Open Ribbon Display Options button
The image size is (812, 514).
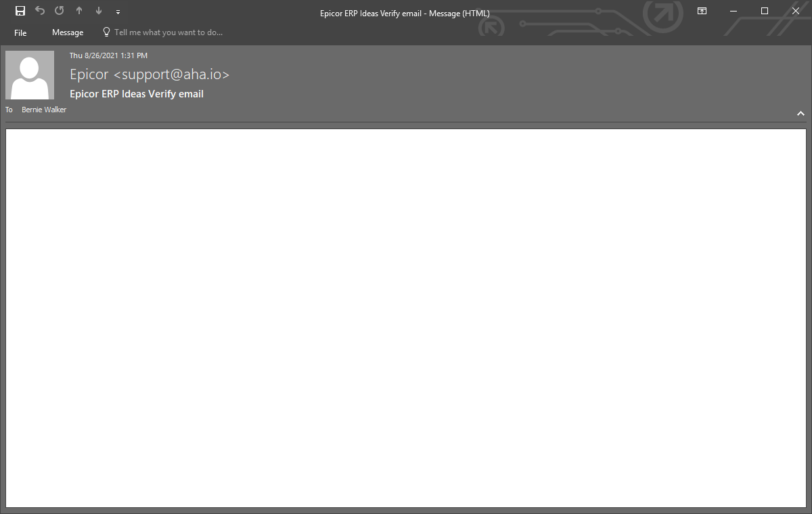(x=702, y=11)
